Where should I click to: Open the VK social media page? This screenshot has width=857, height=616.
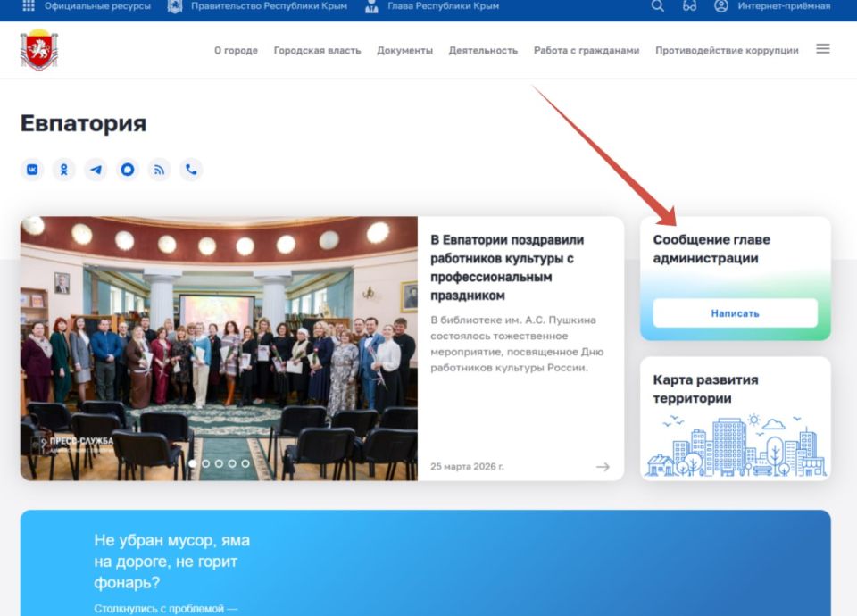point(31,169)
